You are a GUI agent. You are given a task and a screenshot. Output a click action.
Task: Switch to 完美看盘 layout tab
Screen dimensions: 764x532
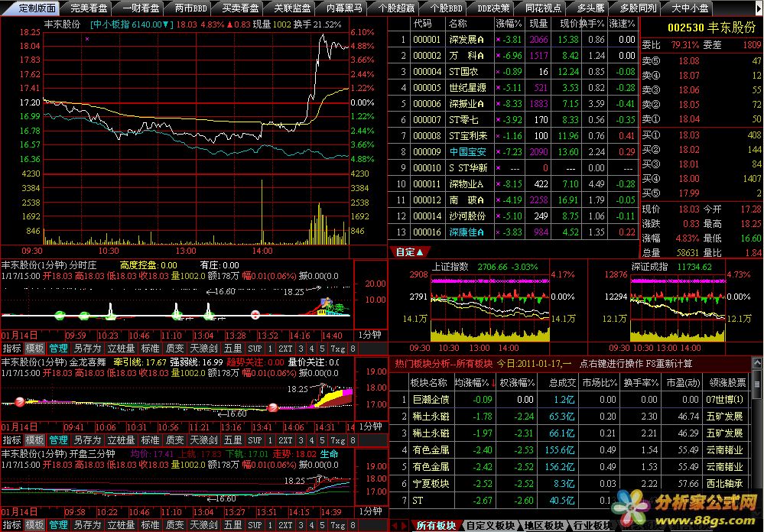[x=89, y=8]
